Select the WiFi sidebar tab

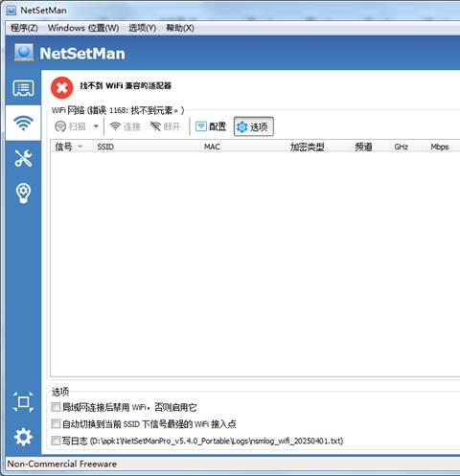point(23,123)
